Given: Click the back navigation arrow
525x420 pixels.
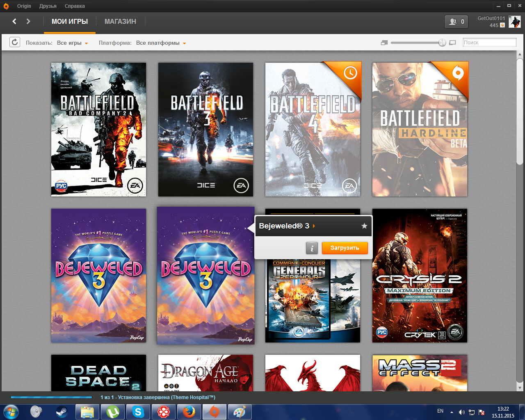Looking at the screenshot, I should coord(14,21).
